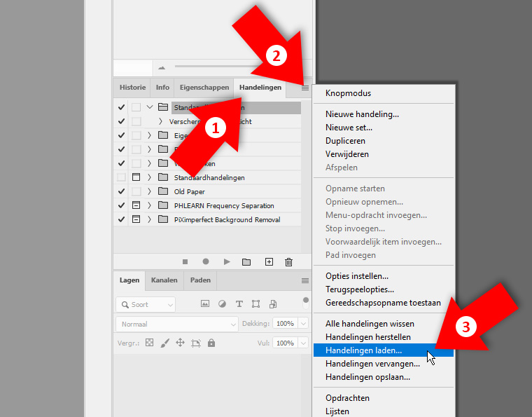The width and height of the screenshot is (532, 417).
Task: Choose Handelingen laden... from the menu
Action: (x=364, y=350)
